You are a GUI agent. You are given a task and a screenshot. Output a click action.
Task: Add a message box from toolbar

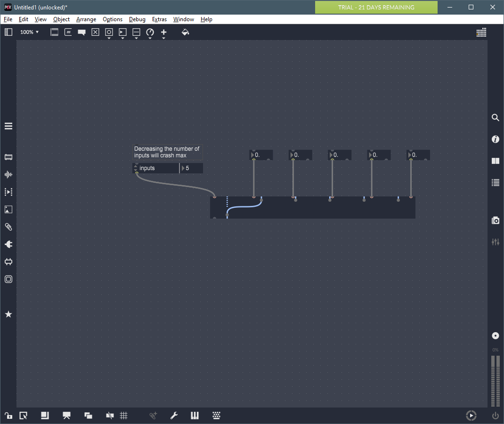68,32
